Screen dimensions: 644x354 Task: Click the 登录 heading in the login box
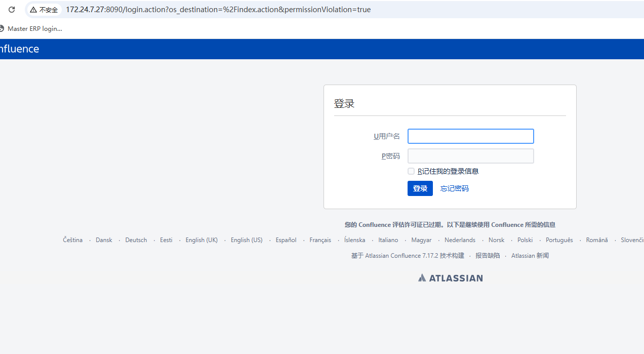[x=344, y=103]
